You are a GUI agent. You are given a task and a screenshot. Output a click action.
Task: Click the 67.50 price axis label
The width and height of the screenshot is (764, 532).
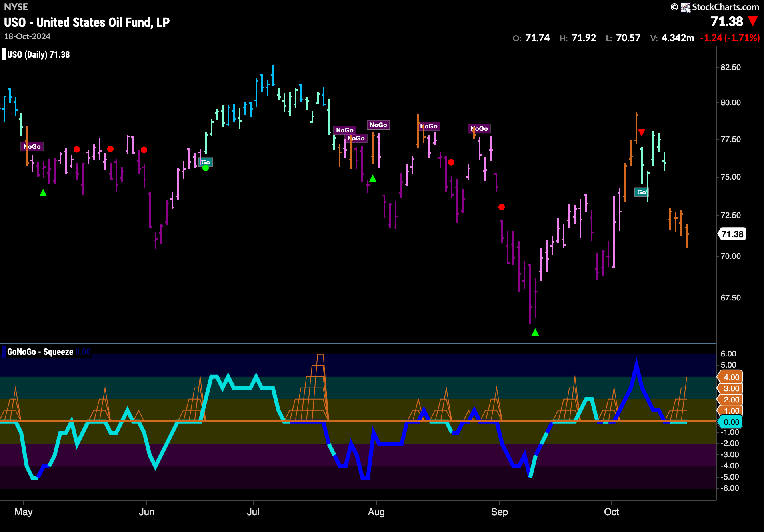click(x=730, y=298)
